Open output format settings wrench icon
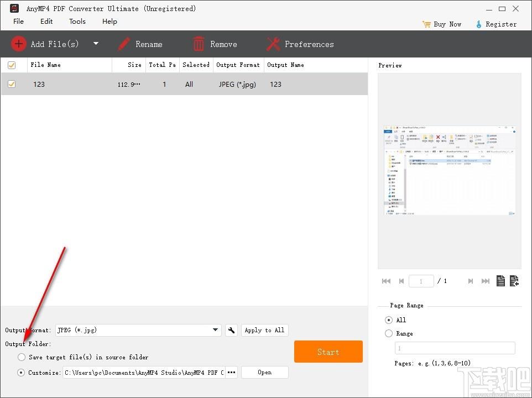Viewport: 532px width, 398px height. [231, 330]
